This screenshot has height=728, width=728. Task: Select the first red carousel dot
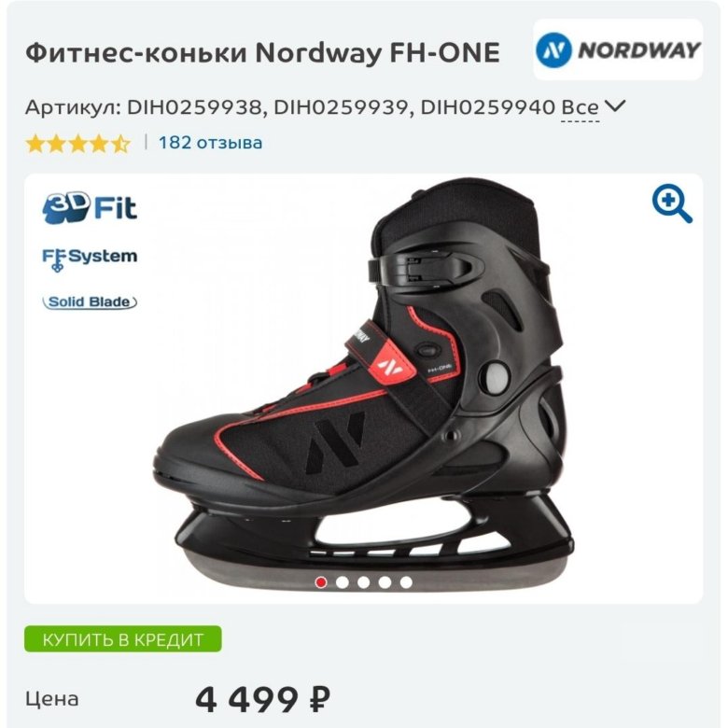tap(320, 582)
